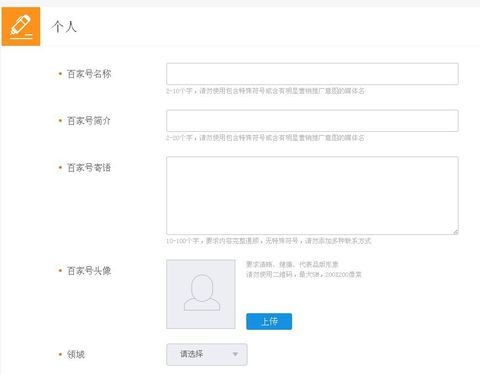Click the avatar size limit hint line

coord(304,274)
